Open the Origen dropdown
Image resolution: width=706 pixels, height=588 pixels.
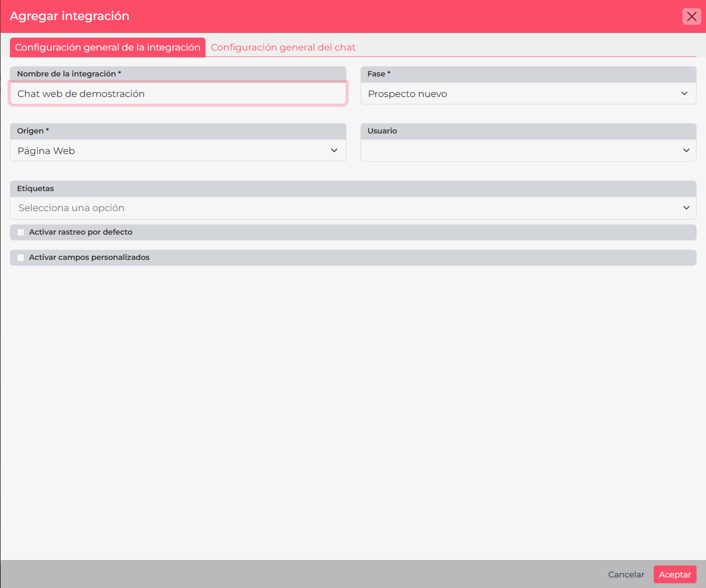(178, 151)
